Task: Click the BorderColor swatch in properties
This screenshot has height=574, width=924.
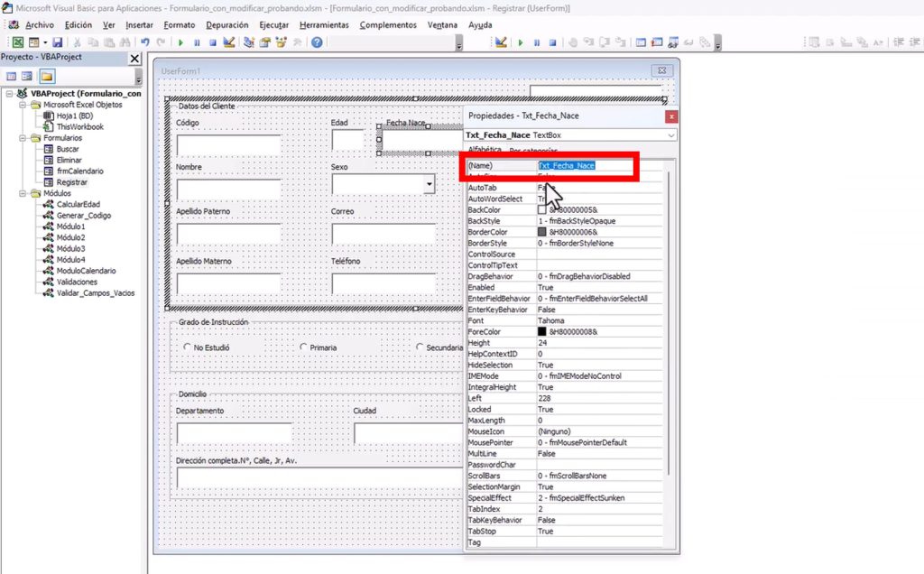Action: pyautogui.click(x=542, y=232)
